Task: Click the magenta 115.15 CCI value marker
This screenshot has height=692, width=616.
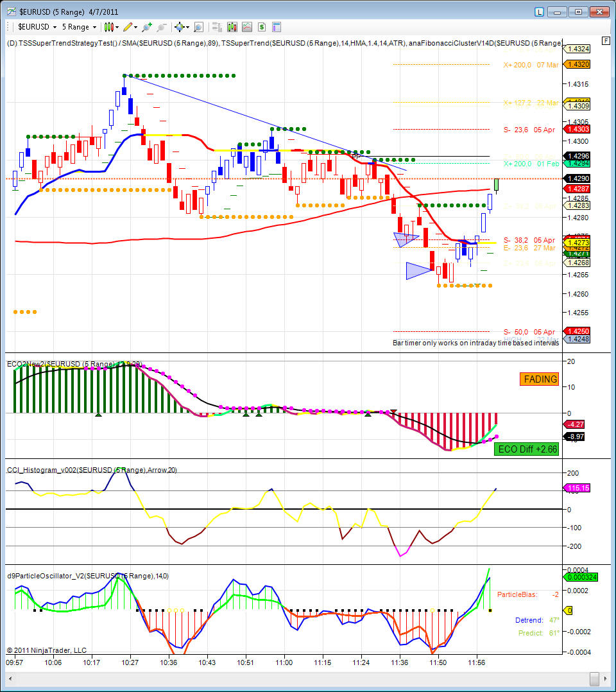Action: pyautogui.click(x=578, y=488)
